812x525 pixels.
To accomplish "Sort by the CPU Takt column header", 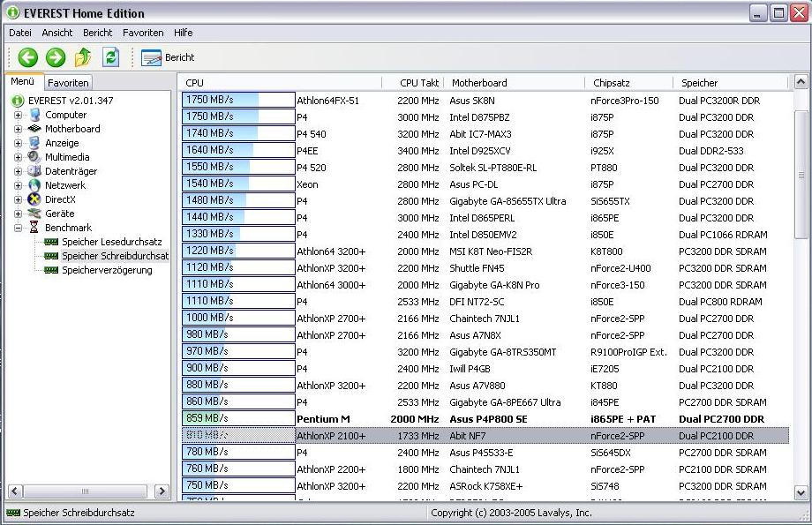I will tap(413, 83).
